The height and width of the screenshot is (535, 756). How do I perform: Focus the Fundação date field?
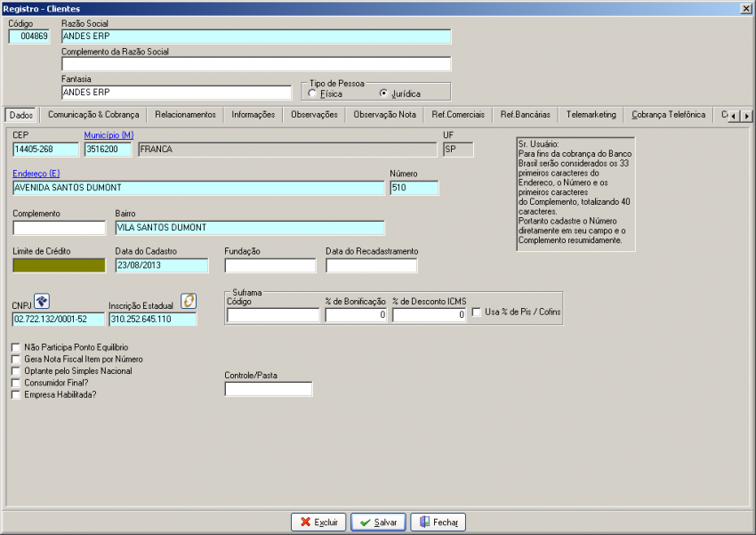tap(270, 265)
